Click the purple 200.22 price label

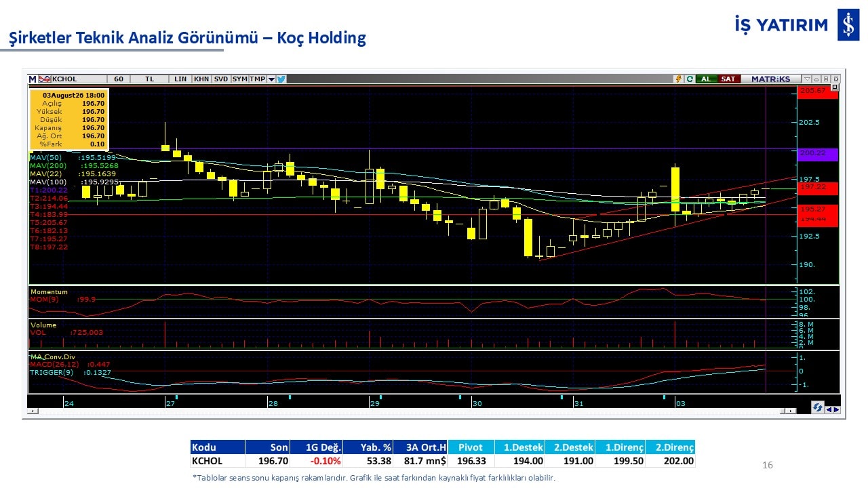[x=818, y=154]
